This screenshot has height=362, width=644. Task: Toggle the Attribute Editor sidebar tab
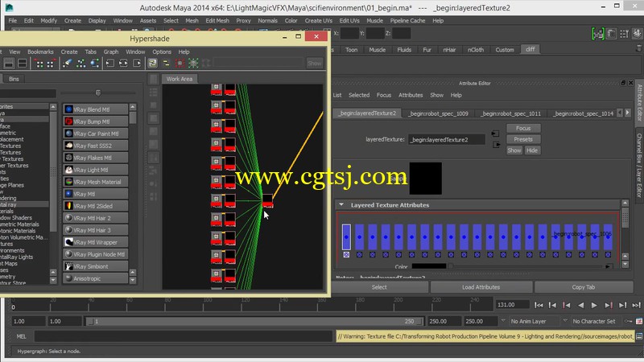[639, 103]
